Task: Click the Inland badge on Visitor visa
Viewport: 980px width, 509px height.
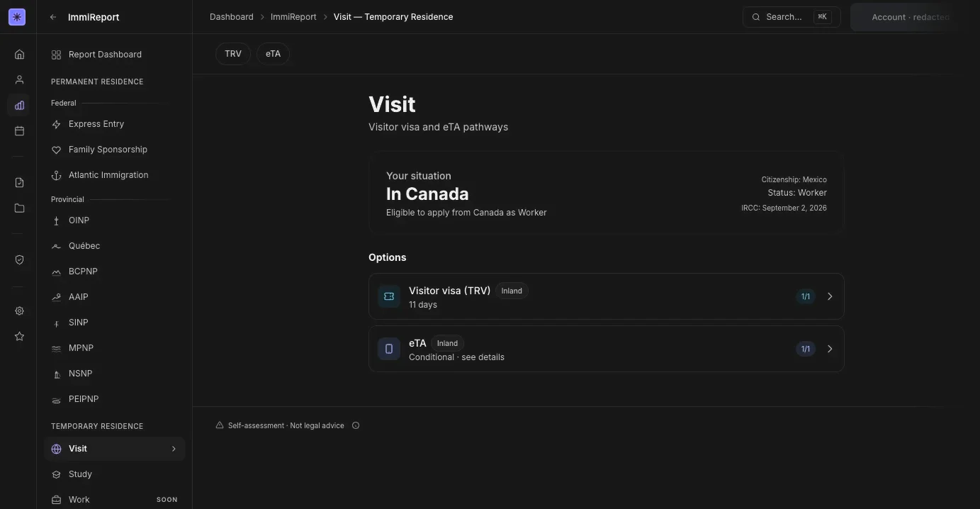Action: point(512,291)
